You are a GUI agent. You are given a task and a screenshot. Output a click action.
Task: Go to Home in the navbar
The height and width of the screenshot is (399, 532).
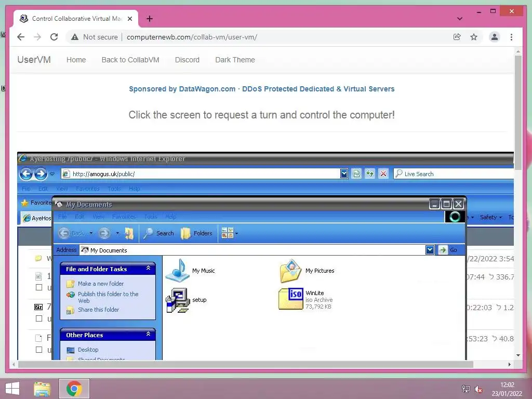click(76, 60)
